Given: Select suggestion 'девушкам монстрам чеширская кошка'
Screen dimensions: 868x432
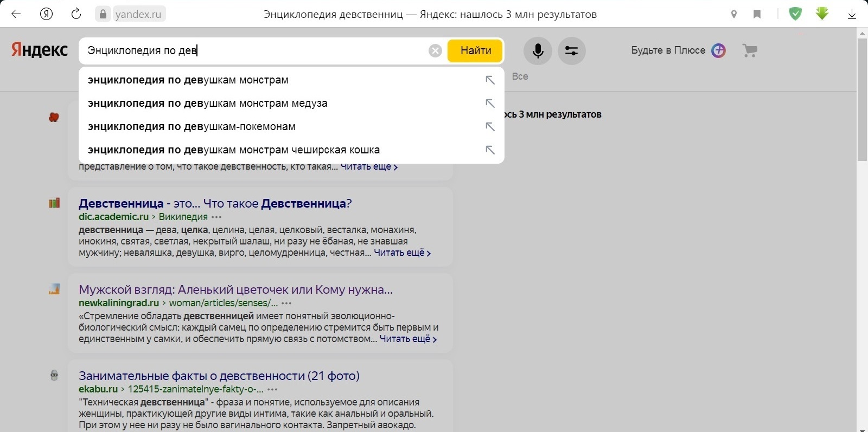Looking at the screenshot, I should pos(291,150).
